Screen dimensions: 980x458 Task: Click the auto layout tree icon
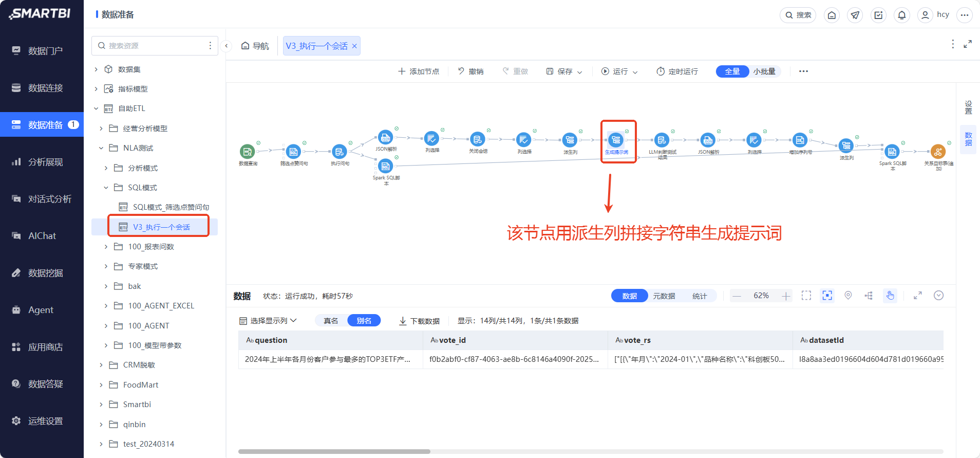click(x=869, y=296)
